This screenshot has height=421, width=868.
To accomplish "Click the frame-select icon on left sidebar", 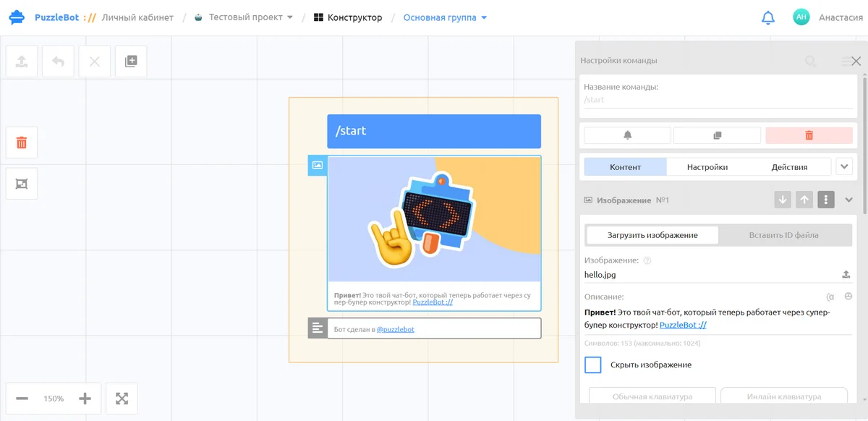I will [22, 184].
